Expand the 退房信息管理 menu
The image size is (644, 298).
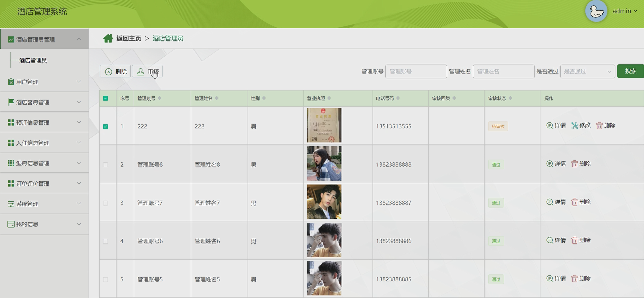click(45, 163)
